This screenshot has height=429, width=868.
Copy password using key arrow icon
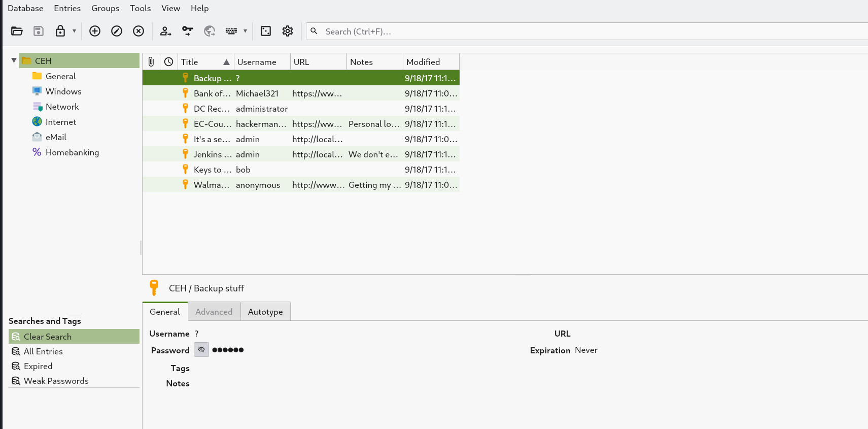[x=188, y=31]
